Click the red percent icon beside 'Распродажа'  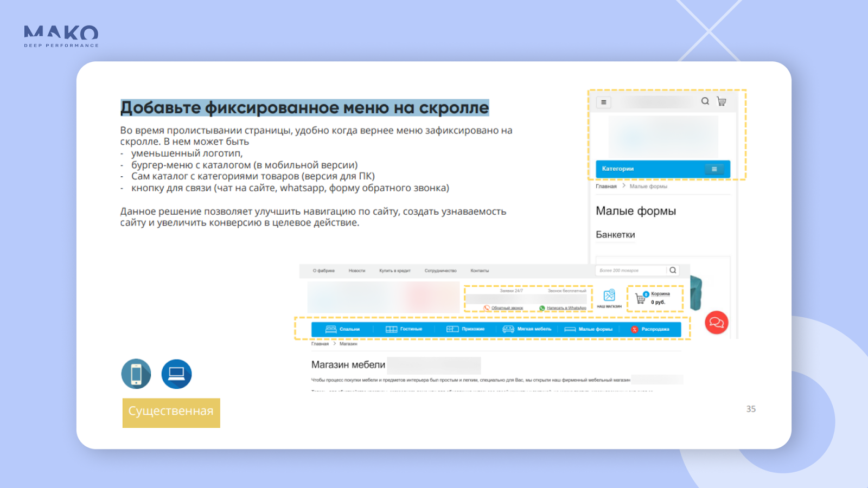634,329
